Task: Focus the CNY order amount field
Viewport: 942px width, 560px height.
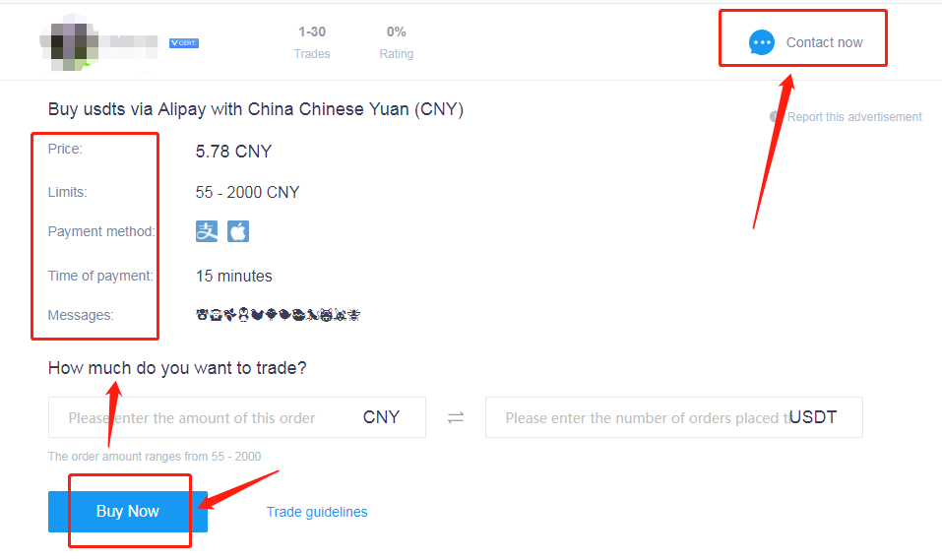Action: pyautogui.click(x=237, y=417)
